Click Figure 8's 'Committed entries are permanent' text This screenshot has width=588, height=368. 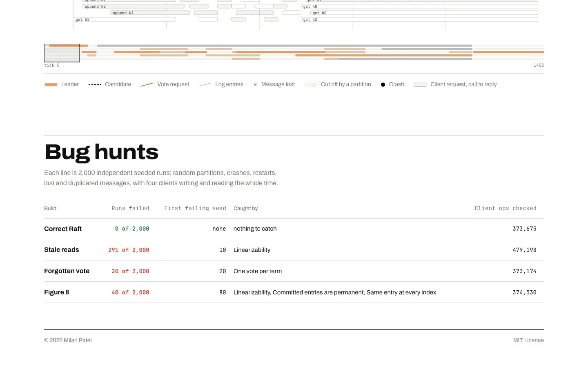tap(318, 292)
